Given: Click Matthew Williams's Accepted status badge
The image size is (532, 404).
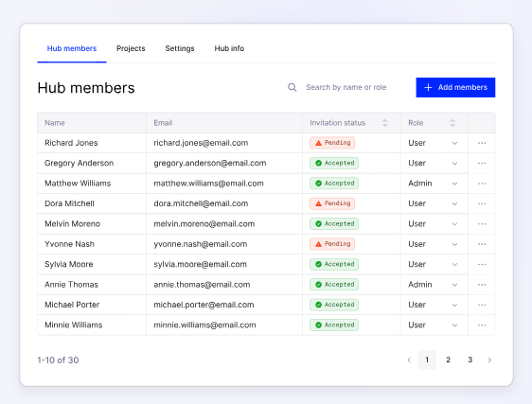Looking at the screenshot, I should tap(334, 184).
